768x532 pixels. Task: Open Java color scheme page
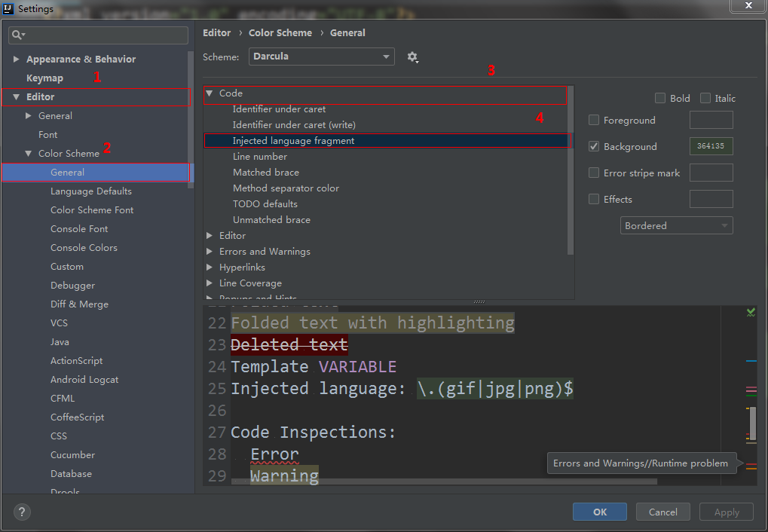coord(60,342)
